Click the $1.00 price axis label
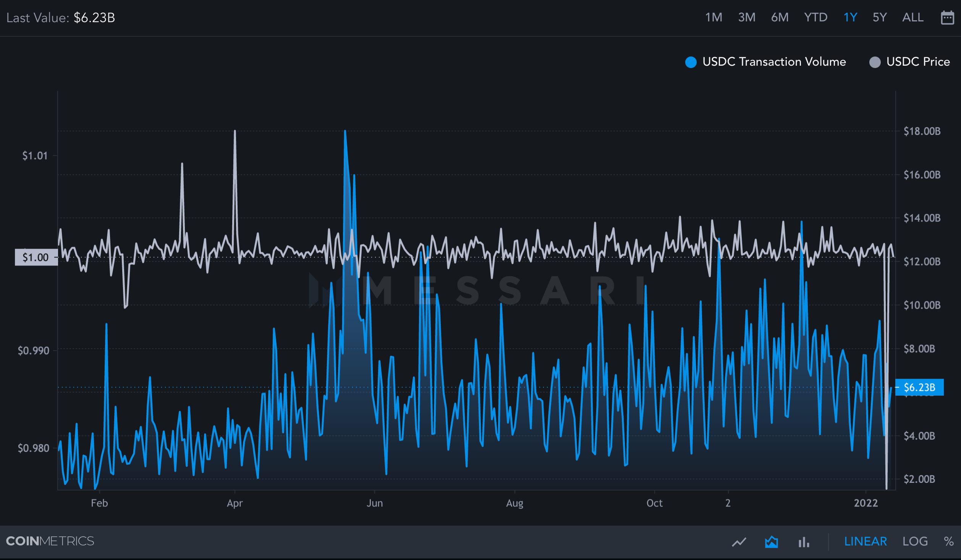 36,257
